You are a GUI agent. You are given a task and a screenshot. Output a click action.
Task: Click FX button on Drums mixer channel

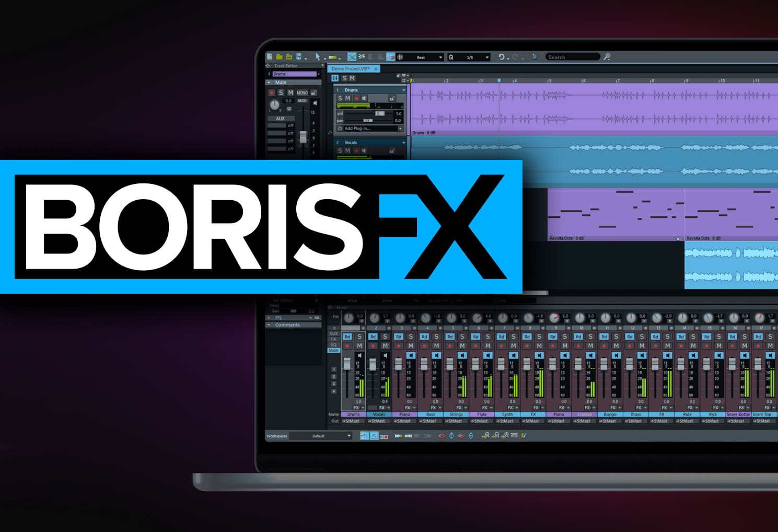pos(356,408)
